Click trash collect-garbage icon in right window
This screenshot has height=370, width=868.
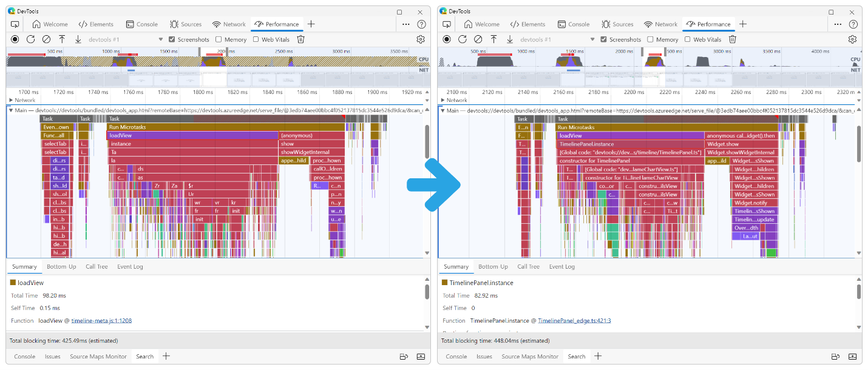(x=733, y=39)
